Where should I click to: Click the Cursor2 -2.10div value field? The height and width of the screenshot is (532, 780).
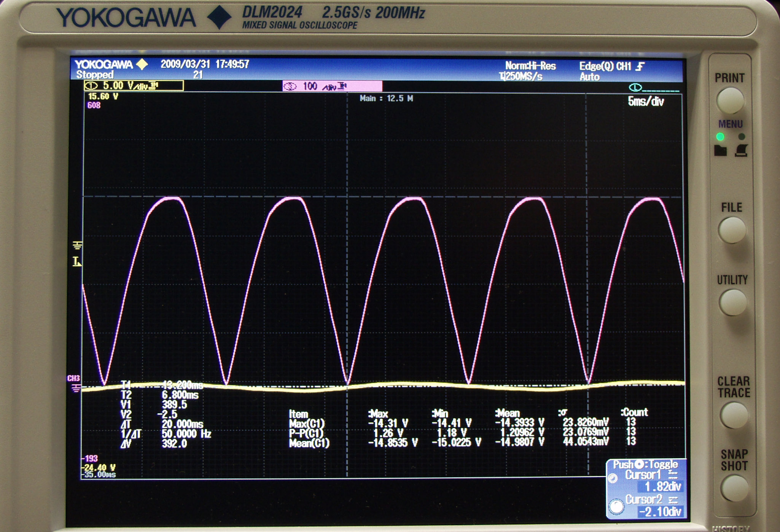[x=661, y=512]
